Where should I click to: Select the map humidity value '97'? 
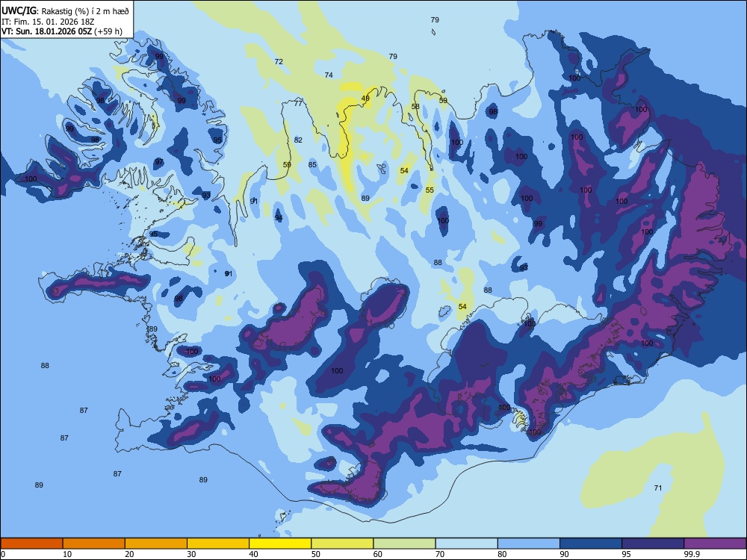(x=159, y=162)
